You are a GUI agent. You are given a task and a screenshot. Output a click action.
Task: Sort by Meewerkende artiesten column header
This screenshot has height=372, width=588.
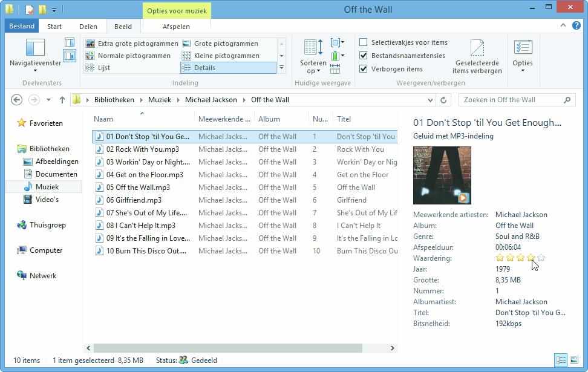[224, 119]
